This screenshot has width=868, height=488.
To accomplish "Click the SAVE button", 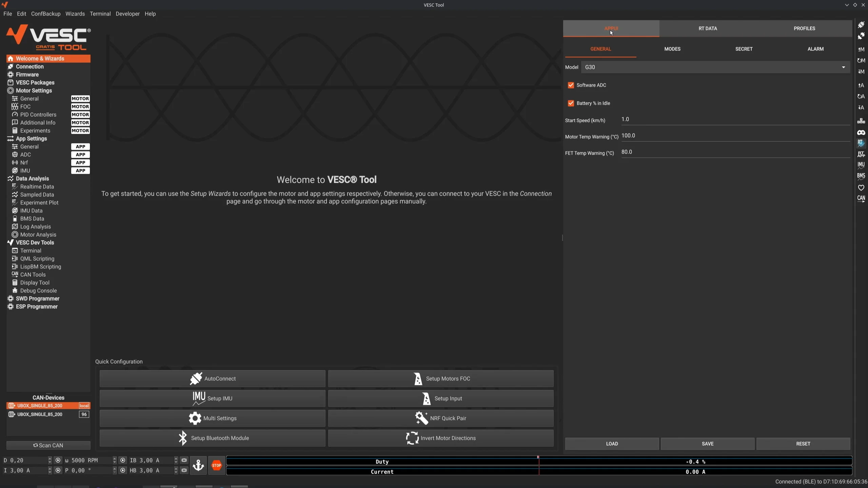I will [x=708, y=444].
